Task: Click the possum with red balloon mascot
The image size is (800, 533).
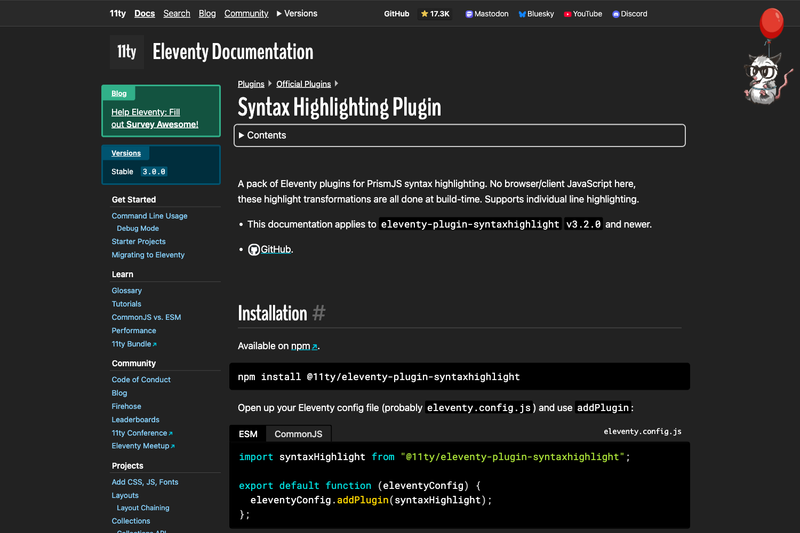Action: [x=768, y=56]
